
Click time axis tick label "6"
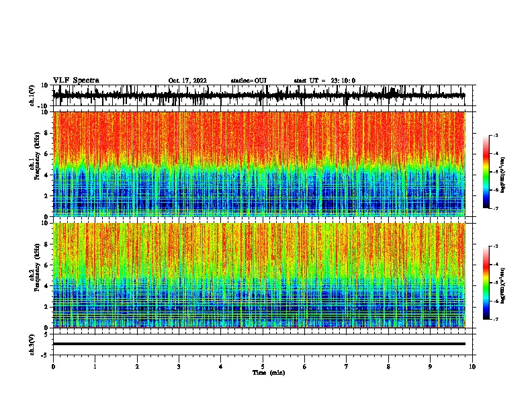coord(304,367)
